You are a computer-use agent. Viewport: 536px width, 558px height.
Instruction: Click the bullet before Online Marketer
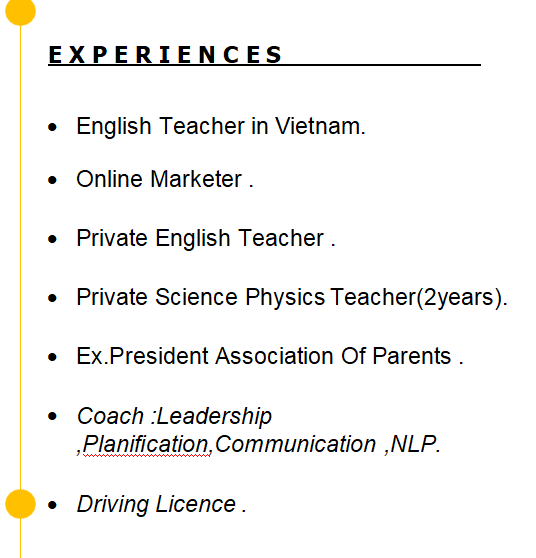52,180
